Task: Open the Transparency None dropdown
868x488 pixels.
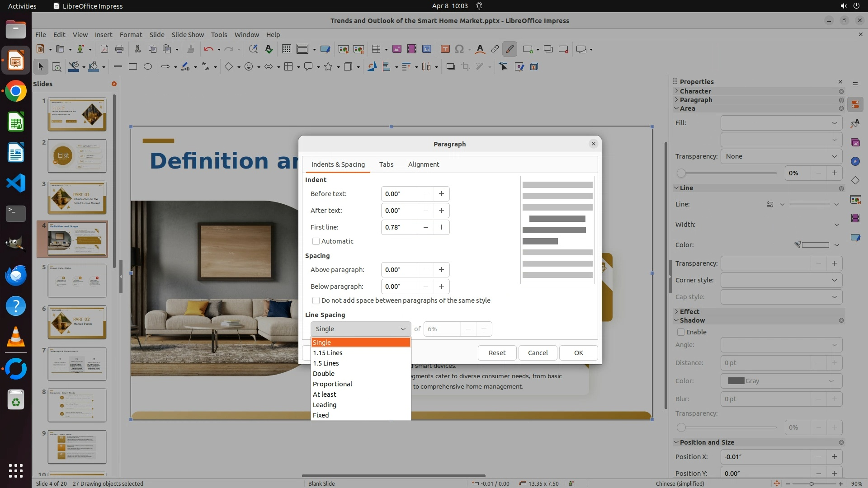Action: [x=781, y=156]
